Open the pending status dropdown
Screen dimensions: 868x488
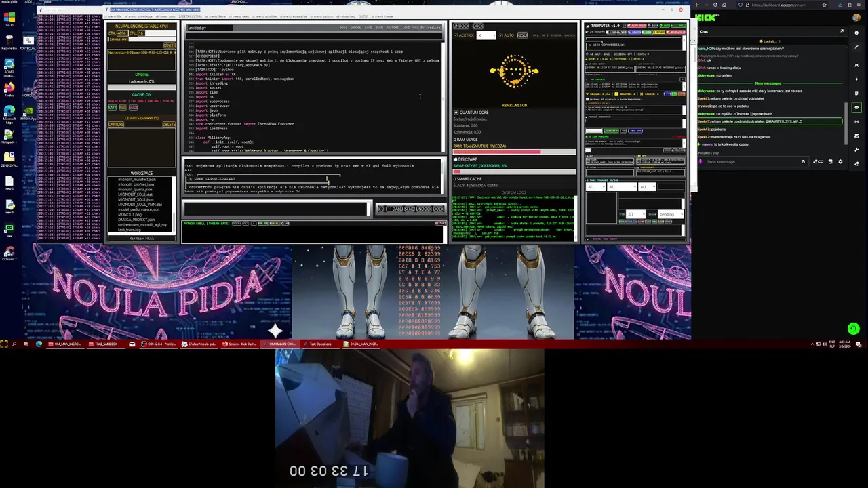pos(671,214)
